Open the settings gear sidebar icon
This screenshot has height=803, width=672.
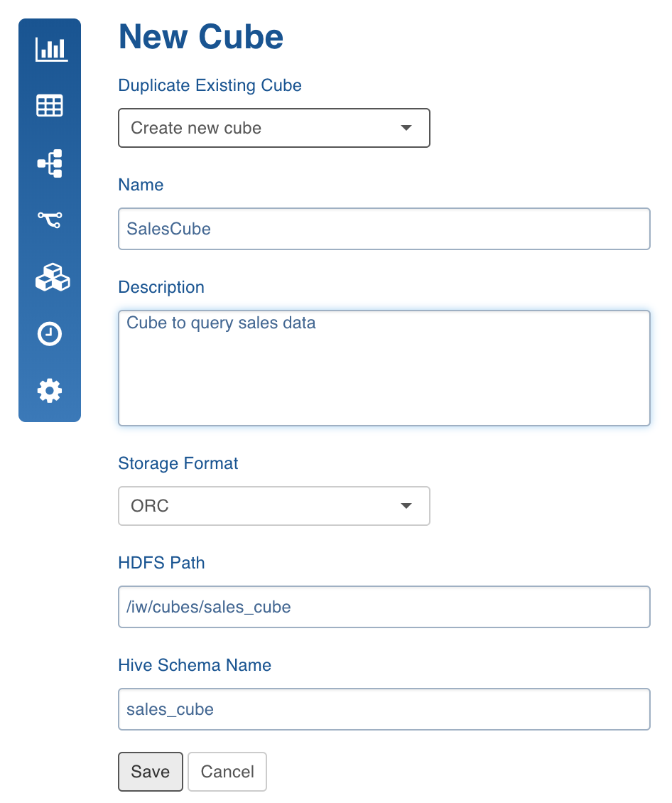50,391
